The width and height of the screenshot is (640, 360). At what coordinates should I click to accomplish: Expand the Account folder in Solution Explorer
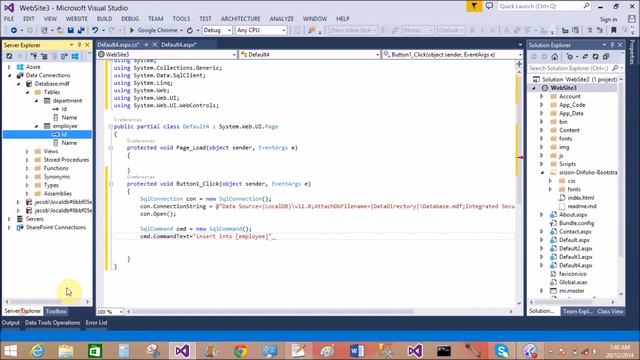542,96
